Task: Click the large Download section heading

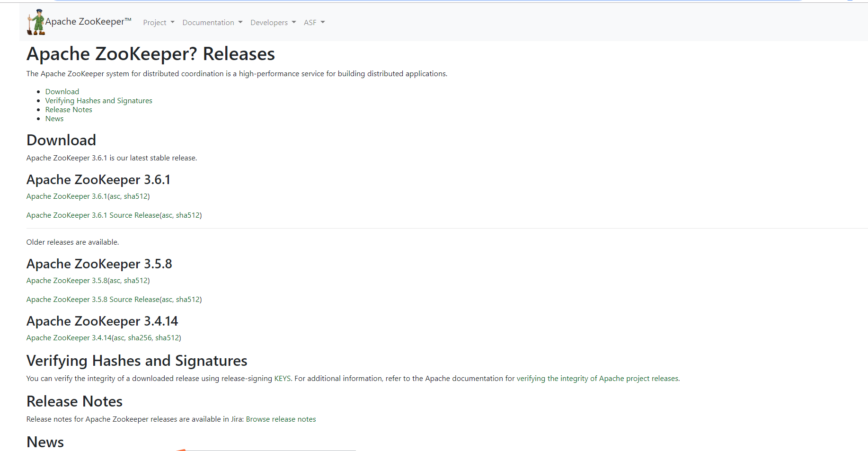Action: point(61,140)
